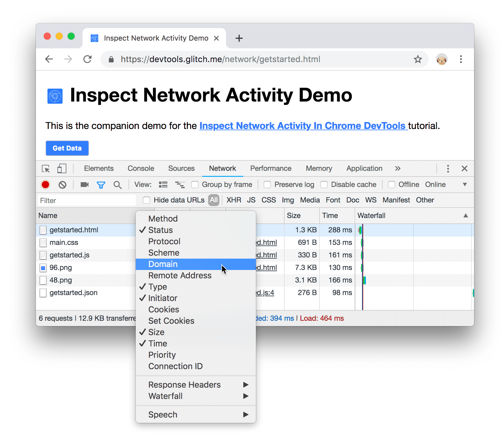Start recording the network log
504x439 pixels.
[45, 184]
